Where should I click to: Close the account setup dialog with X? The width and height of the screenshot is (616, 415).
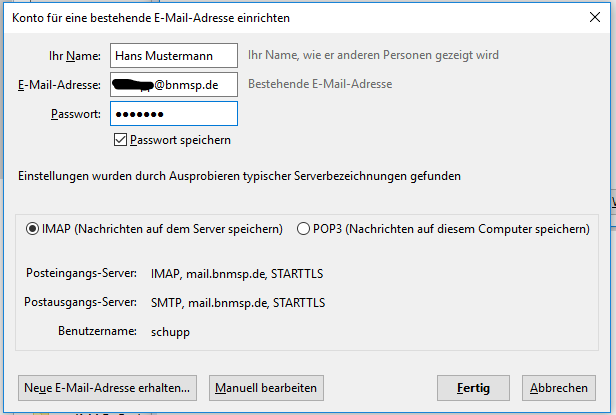(595, 17)
